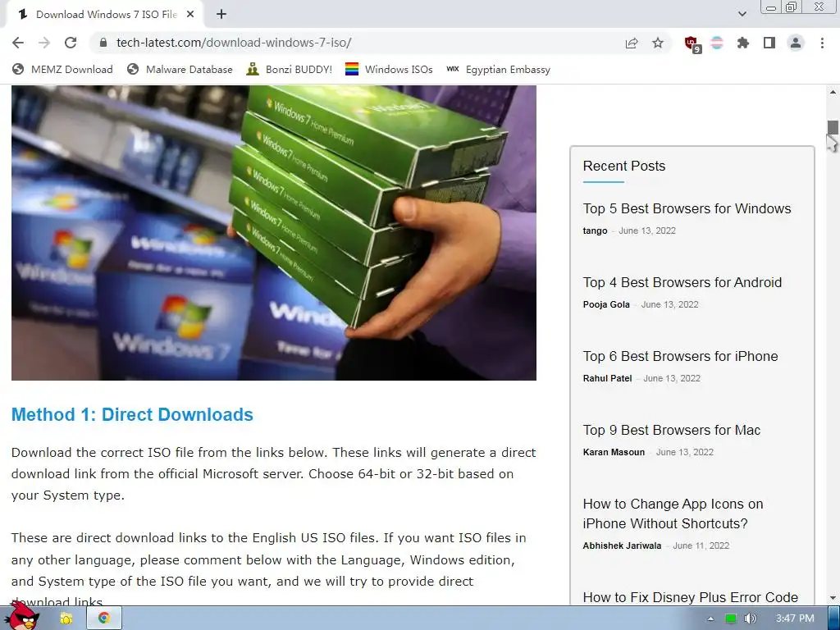The image size is (840, 630).
Task: Toggle the browser side panel
Action: tap(769, 43)
